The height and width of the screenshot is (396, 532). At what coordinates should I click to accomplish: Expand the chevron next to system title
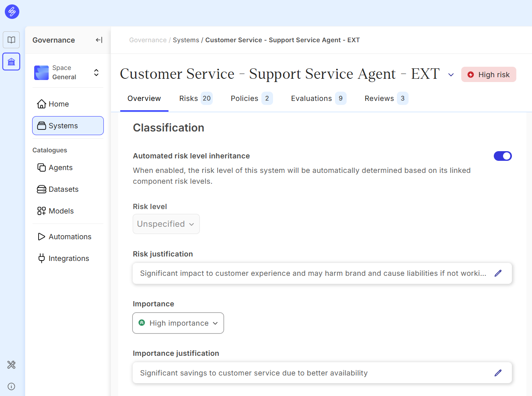click(x=451, y=75)
